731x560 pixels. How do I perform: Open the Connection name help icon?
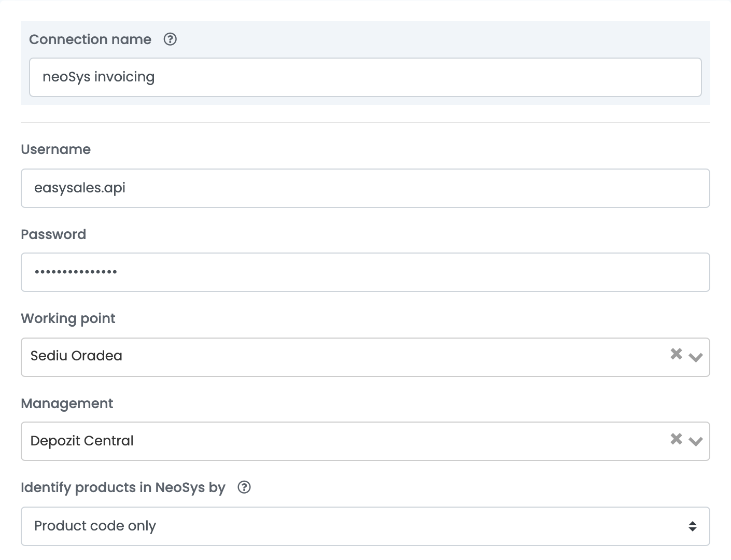170,39
